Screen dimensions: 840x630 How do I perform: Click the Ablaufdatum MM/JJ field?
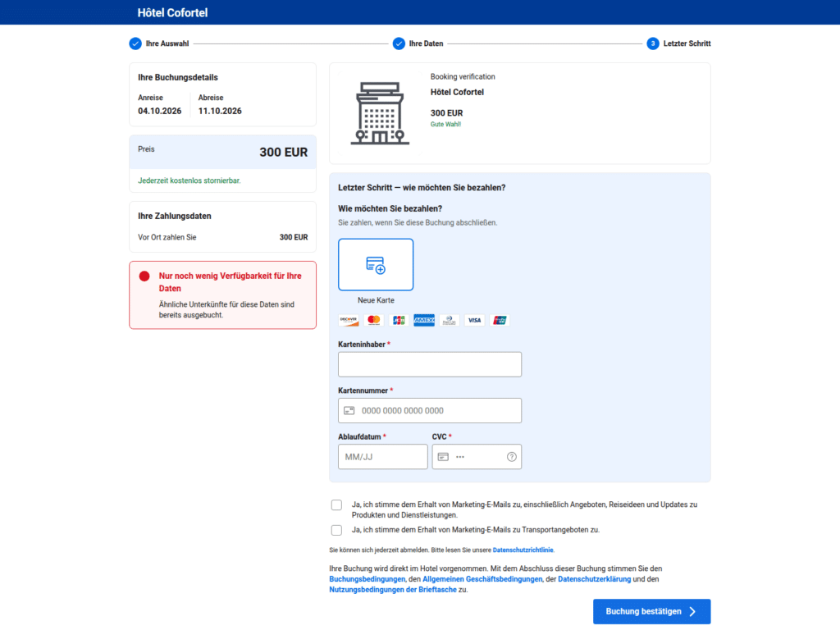pyautogui.click(x=382, y=457)
